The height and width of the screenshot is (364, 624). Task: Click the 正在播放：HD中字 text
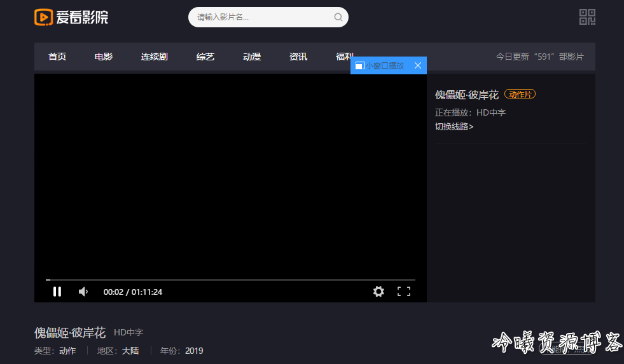coord(470,113)
